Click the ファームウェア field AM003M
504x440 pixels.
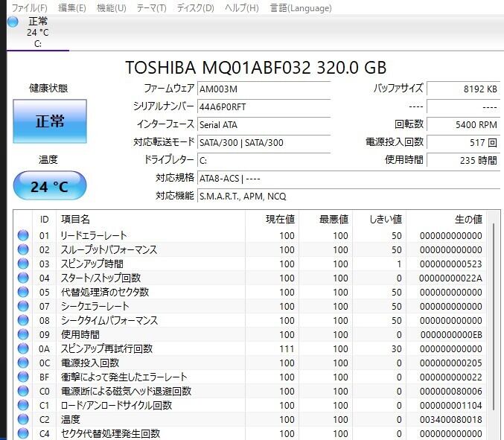click(x=264, y=89)
